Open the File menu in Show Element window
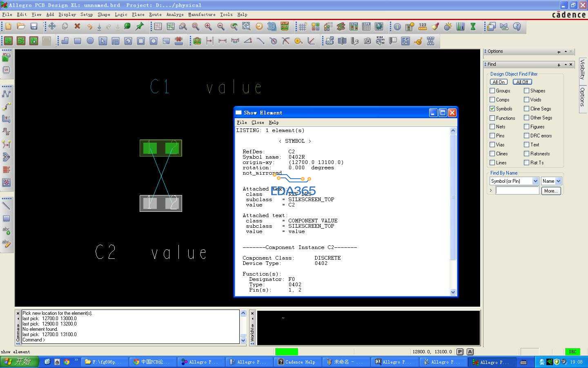Viewport: 588px width, 368px height. click(242, 122)
